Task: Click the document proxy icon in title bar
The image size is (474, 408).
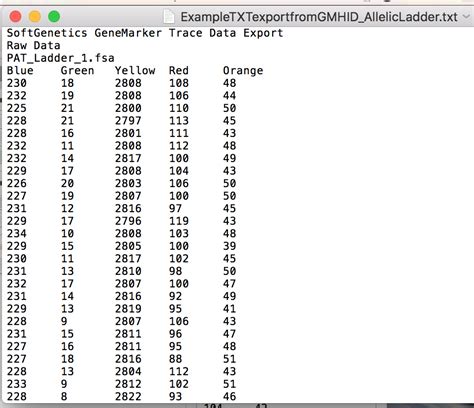Action: (x=169, y=16)
